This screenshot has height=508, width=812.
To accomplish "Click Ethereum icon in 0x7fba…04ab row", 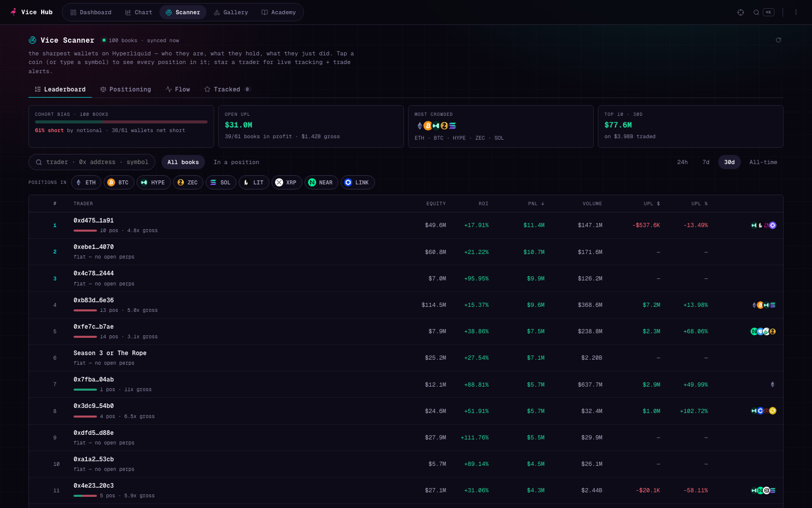I will pyautogui.click(x=772, y=385).
